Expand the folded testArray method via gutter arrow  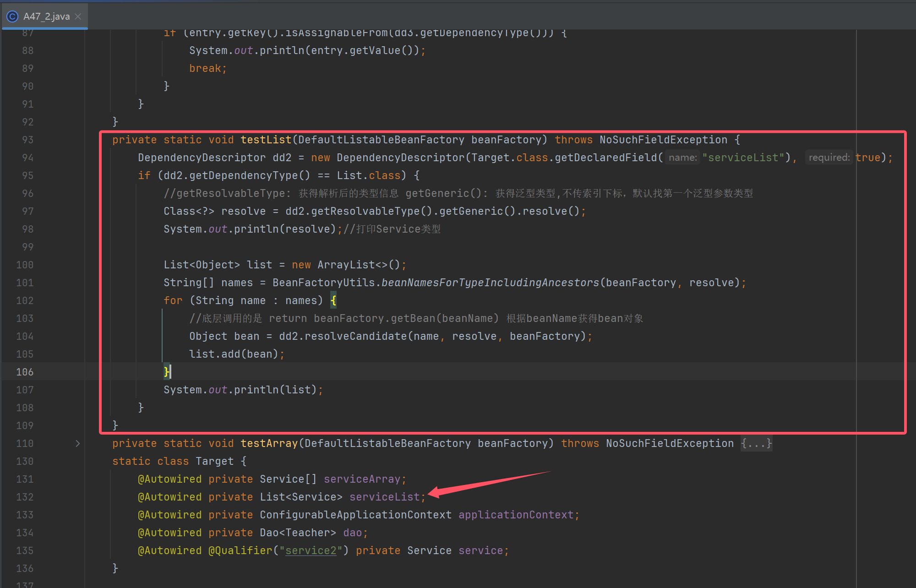pyautogui.click(x=77, y=443)
